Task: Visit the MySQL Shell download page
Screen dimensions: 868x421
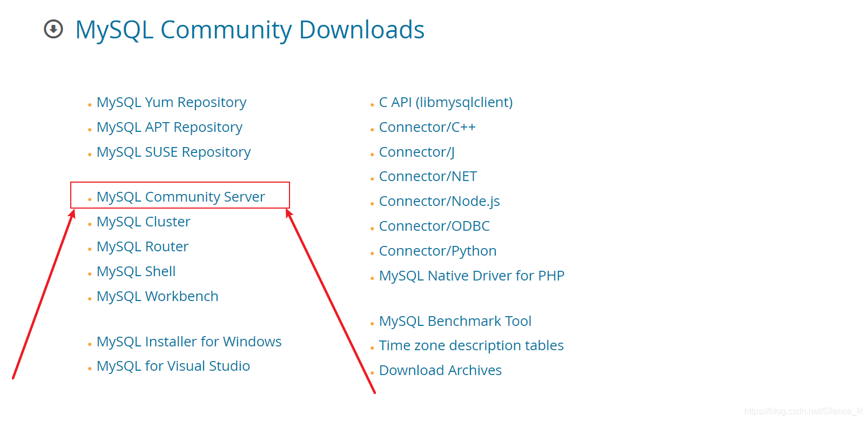Action: (136, 272)
